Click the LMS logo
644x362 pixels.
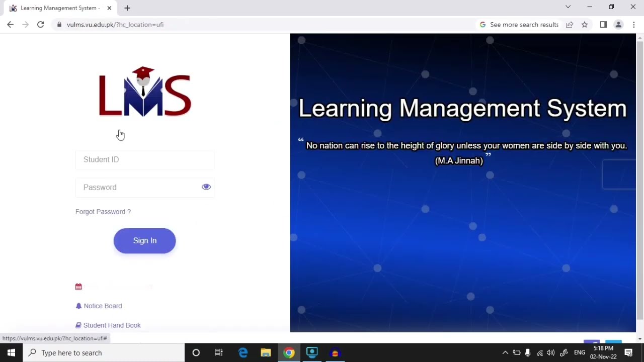click(x=145, y=92)
